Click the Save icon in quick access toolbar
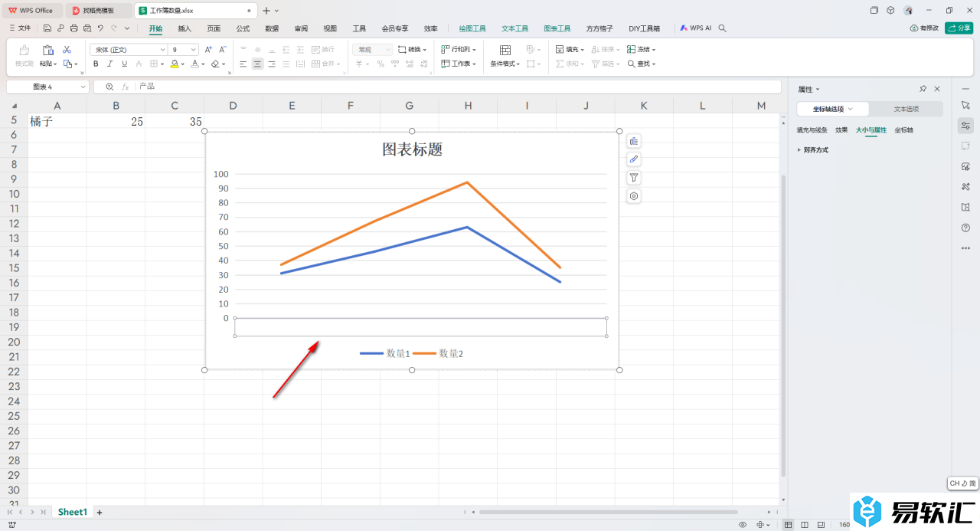 [x=47, y=28]
